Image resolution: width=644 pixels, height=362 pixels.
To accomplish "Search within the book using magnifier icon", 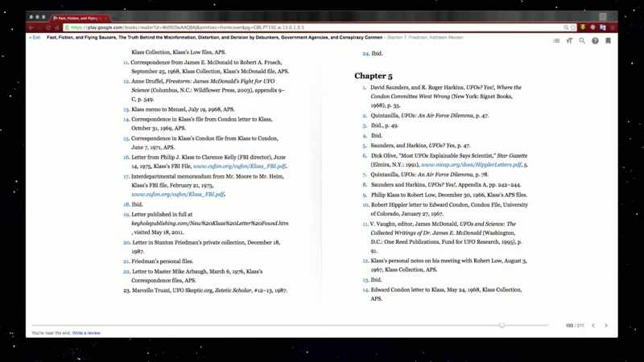I will (582, 41).
